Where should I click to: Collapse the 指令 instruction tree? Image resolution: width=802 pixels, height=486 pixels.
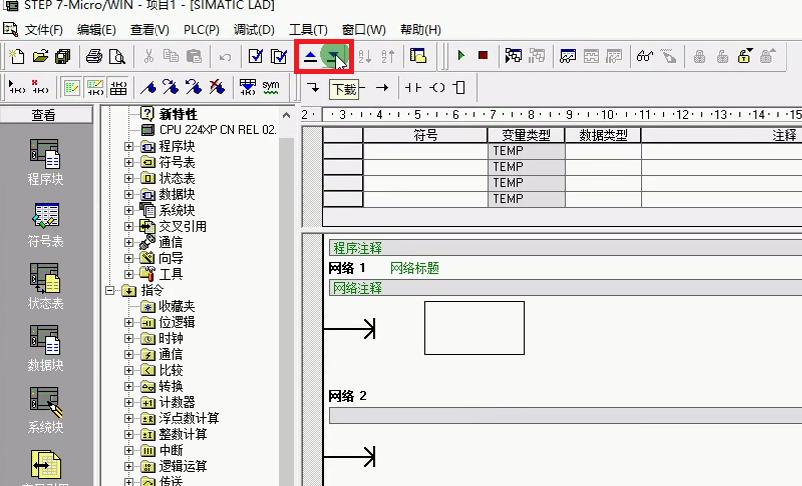pyautogui.click(x=109, y=291)
